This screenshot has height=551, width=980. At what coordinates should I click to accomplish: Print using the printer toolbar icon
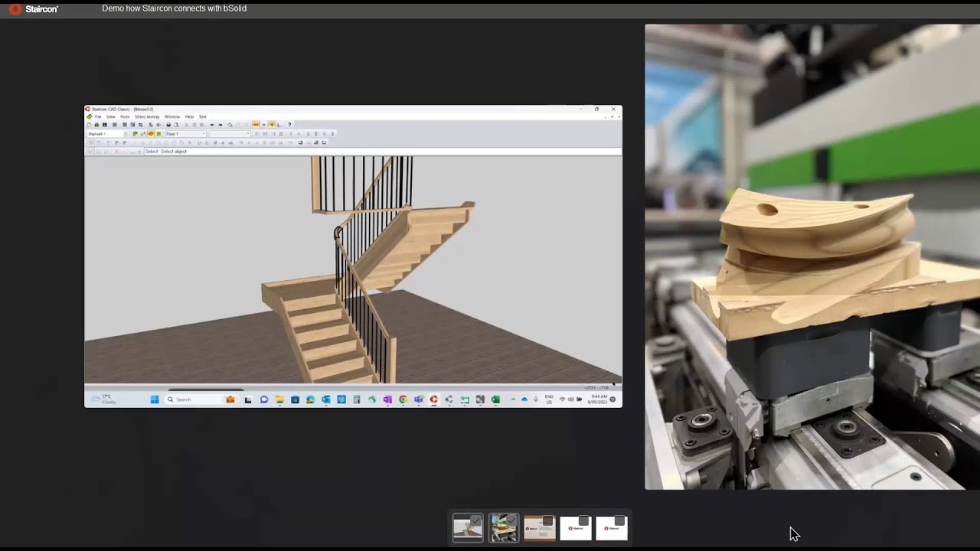pos(168,125)
